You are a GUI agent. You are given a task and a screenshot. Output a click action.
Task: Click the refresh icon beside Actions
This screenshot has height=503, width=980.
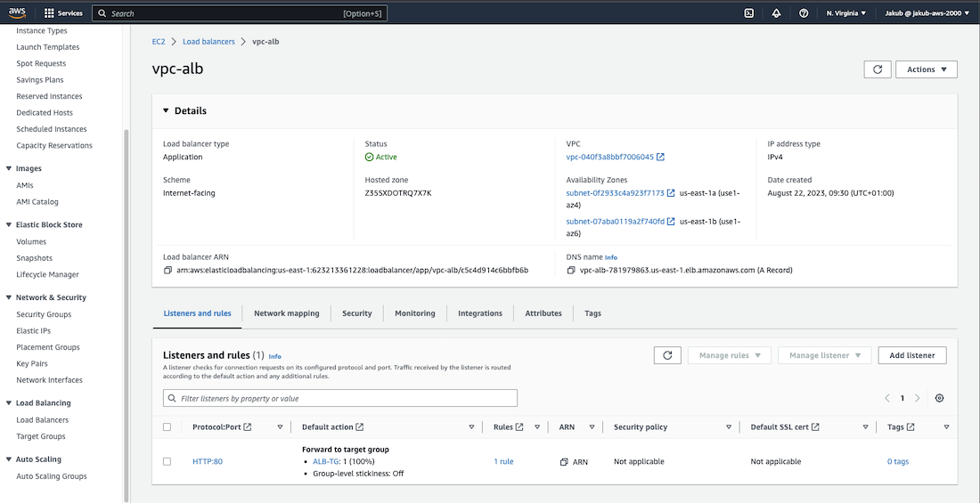(877, 69)
